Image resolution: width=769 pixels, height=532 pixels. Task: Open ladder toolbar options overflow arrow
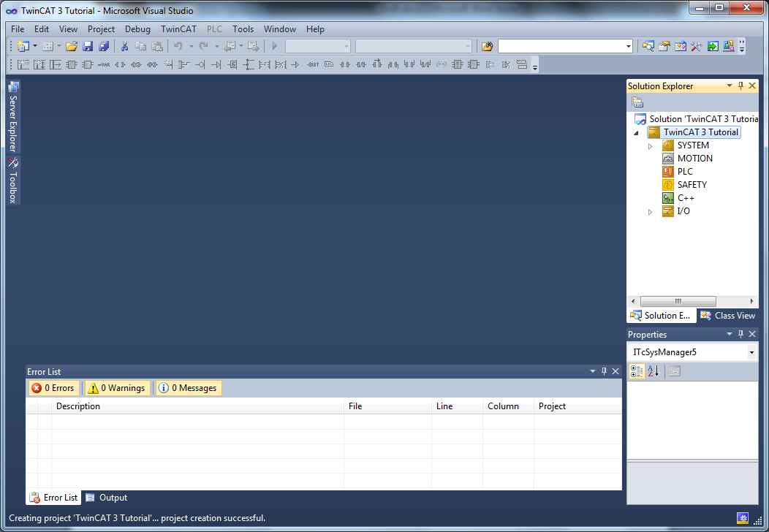point(535,66)
